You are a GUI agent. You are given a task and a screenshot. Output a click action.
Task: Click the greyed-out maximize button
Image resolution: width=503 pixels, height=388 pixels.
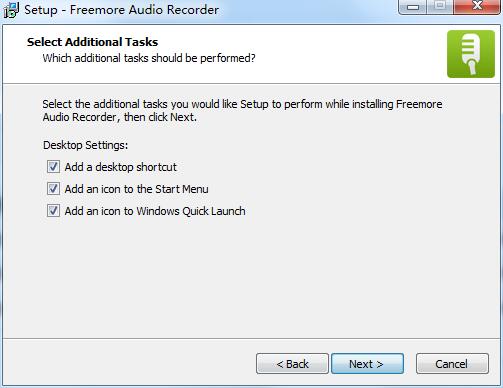tap(440, 7)
